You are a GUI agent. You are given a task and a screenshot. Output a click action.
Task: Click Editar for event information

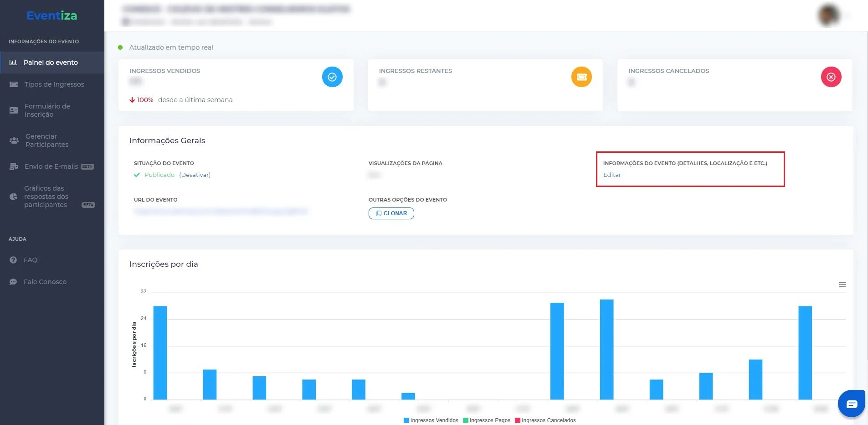coord(612,175)
